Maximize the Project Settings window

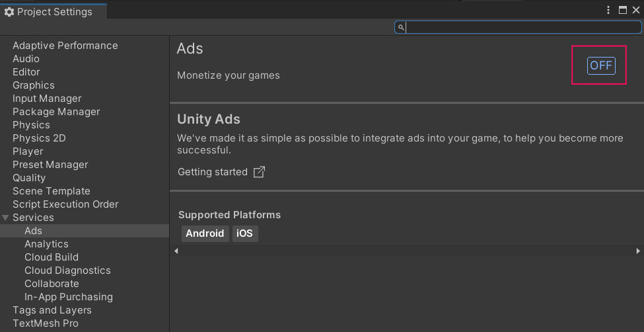(623, 11)
